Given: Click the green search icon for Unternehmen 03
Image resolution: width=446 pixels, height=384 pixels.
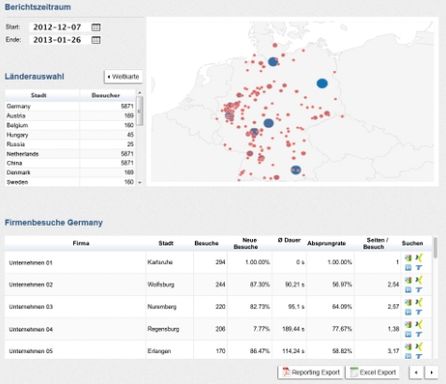Looking at the screenshot, I should click(x=408, y=302).
